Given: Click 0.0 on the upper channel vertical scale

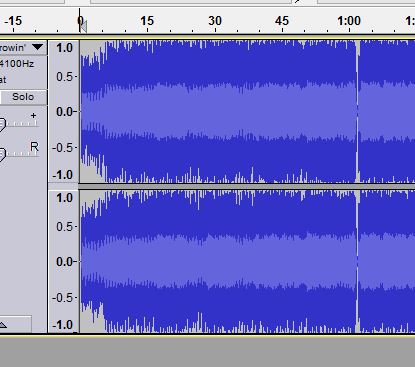Looking at the screenshot, I should (x=64, y=111).
